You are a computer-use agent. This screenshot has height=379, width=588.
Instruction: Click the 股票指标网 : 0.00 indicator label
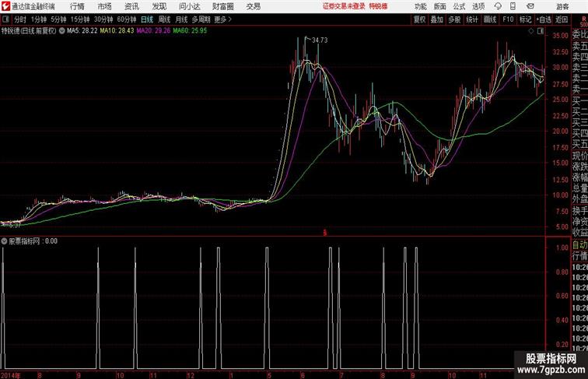pyautogui.click(x=33, y=241)
